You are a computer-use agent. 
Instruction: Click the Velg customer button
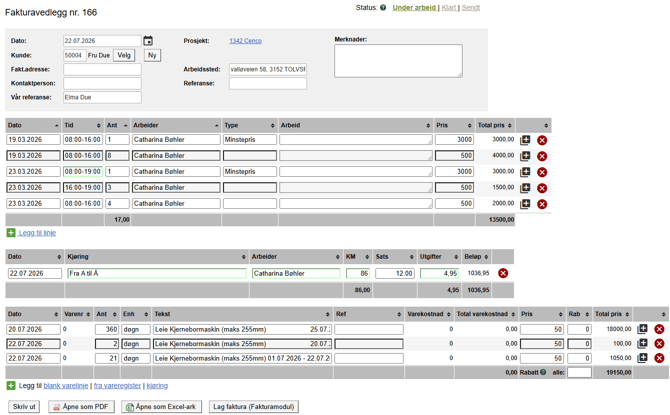[x=124, y=55]
